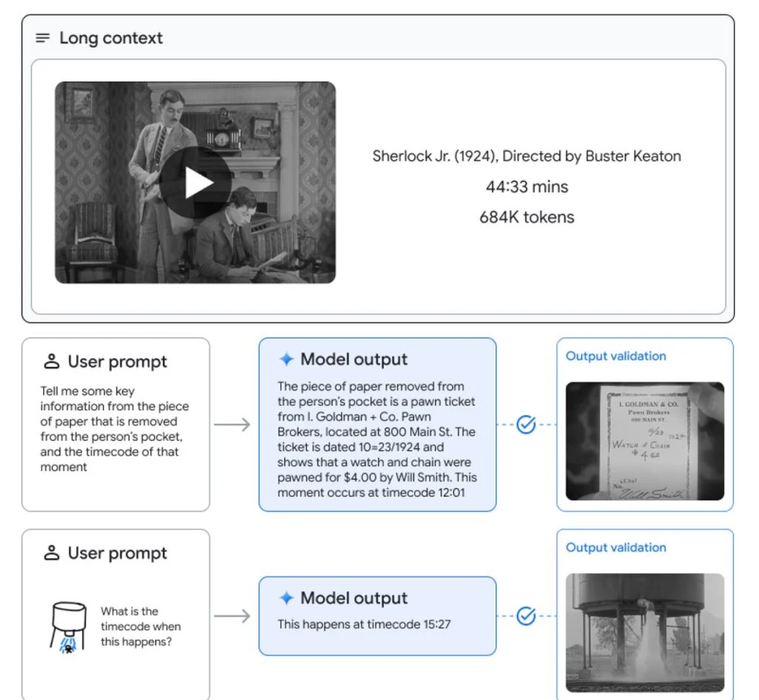This screenshot has height=700, width=759.
Task: Select the '684K tokens' text
Action: coord(527,217)
